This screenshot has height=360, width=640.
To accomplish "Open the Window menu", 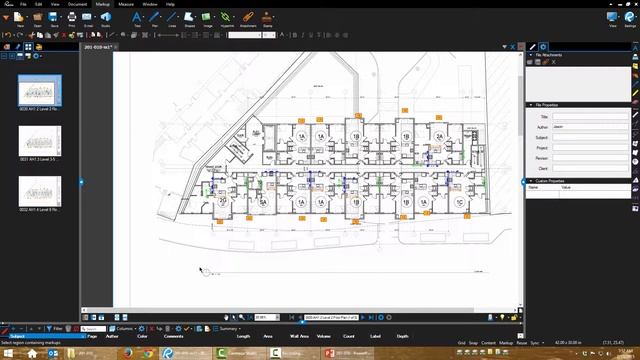I will click(150, 4).
